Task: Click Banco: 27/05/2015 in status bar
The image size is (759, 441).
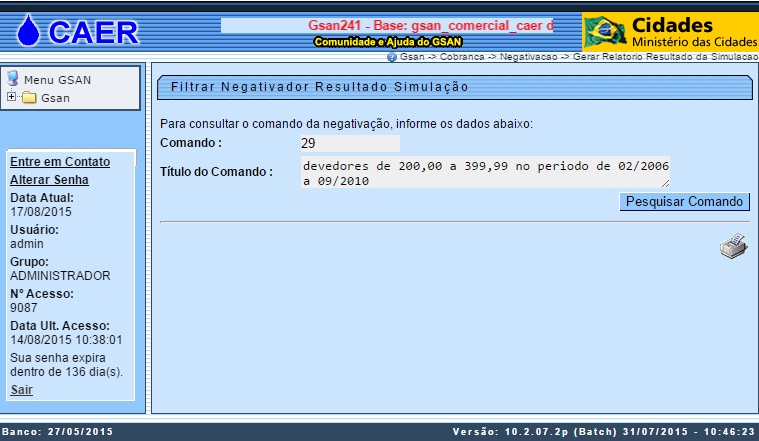Action: click(x=57, y=431)
